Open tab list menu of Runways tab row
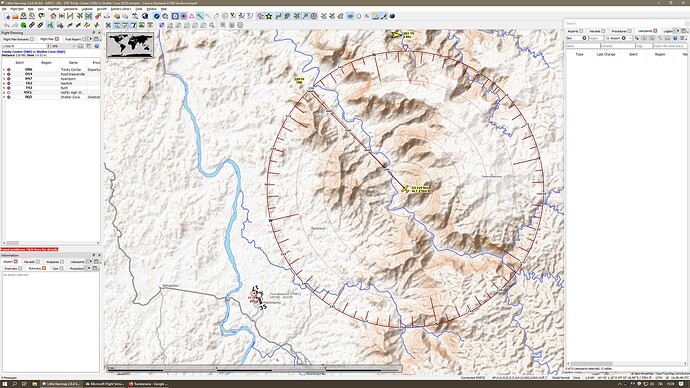 click(x=95, y=268)
